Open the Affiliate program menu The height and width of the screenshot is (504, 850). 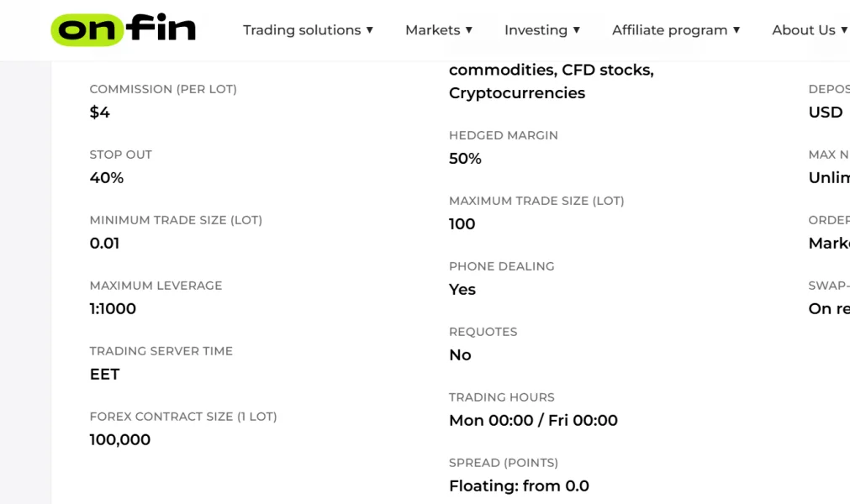click(669, 30)
